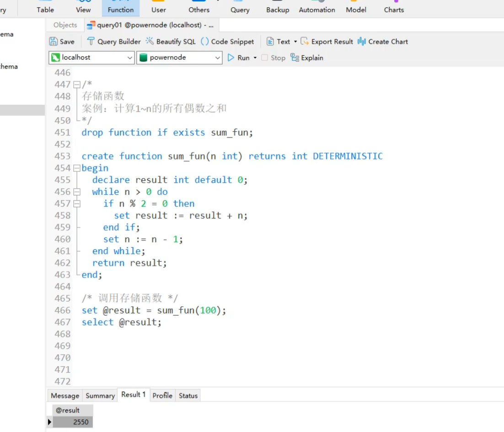504x432 pixels.
Task: Click the Export Result icon
Action: pos(305,42)
